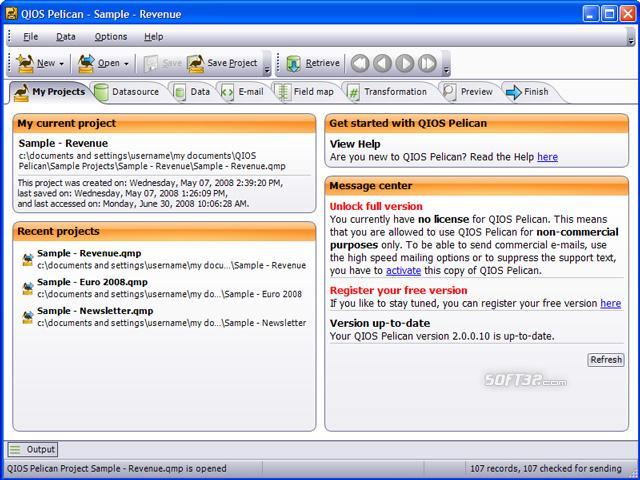Viewport: 640px width, 480px height.
Task: Click the Retrieve toolbar button label
Action: click(x=322, y=63)
